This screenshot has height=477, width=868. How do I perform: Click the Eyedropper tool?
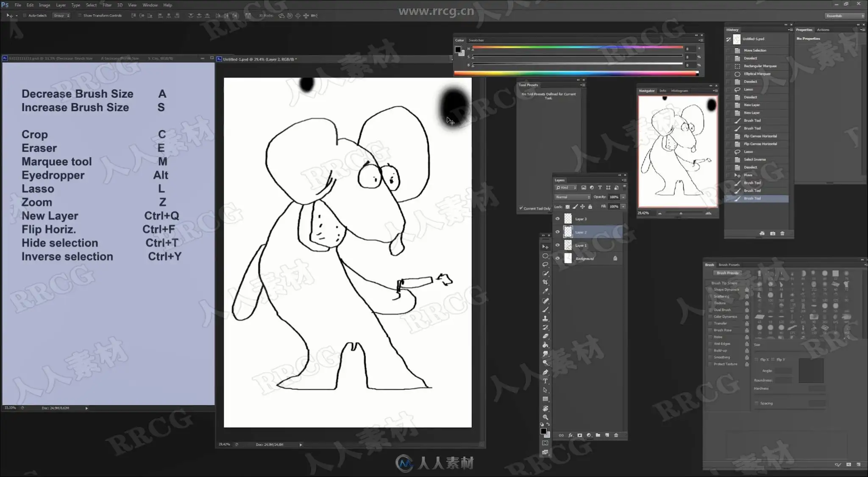[x=545, y=291]
